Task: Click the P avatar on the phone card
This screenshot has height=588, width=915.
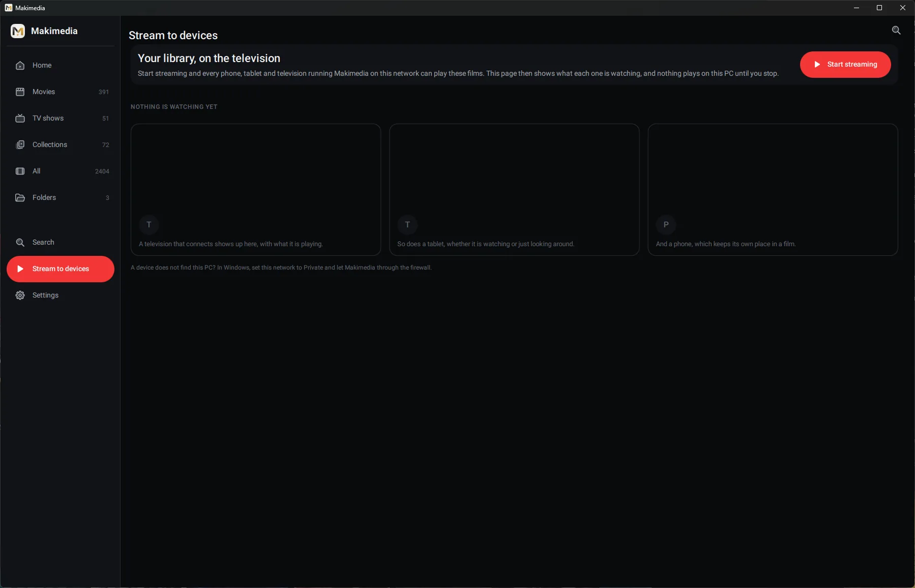Action: (x=666, y=225)
